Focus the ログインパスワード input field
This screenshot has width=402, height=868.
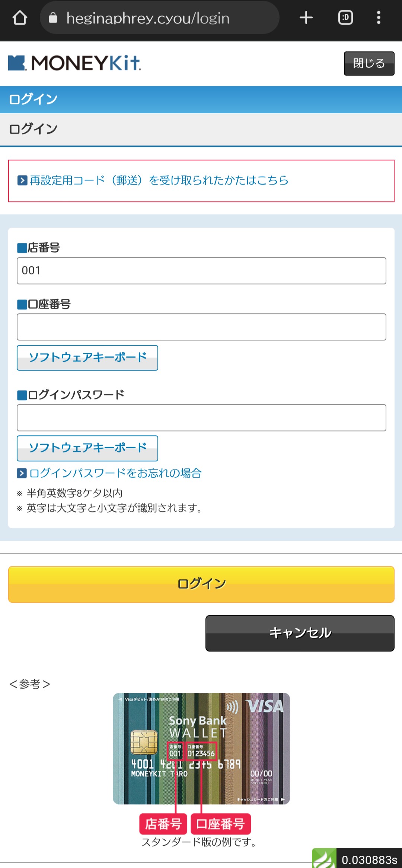click(x=201, y=418)
